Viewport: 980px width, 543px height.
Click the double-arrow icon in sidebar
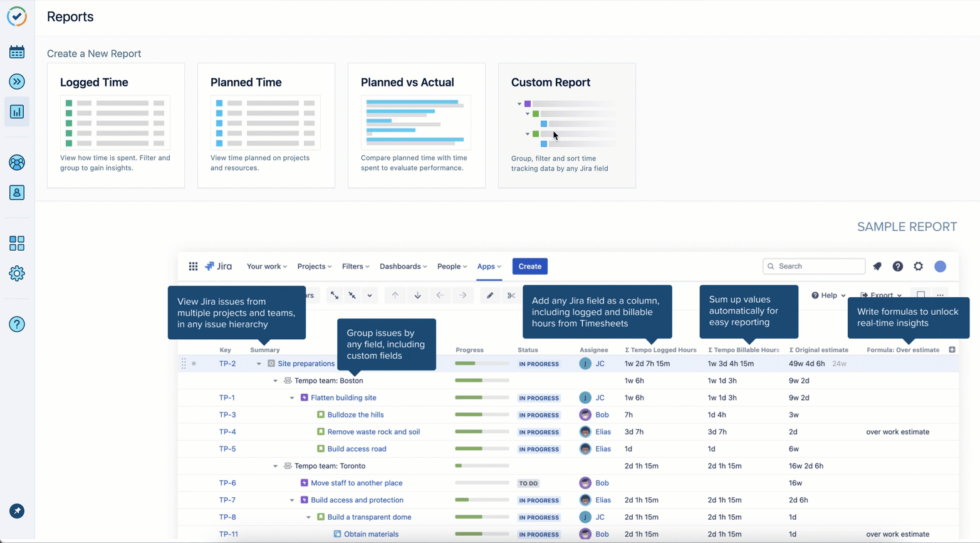(x=17, y=82)
